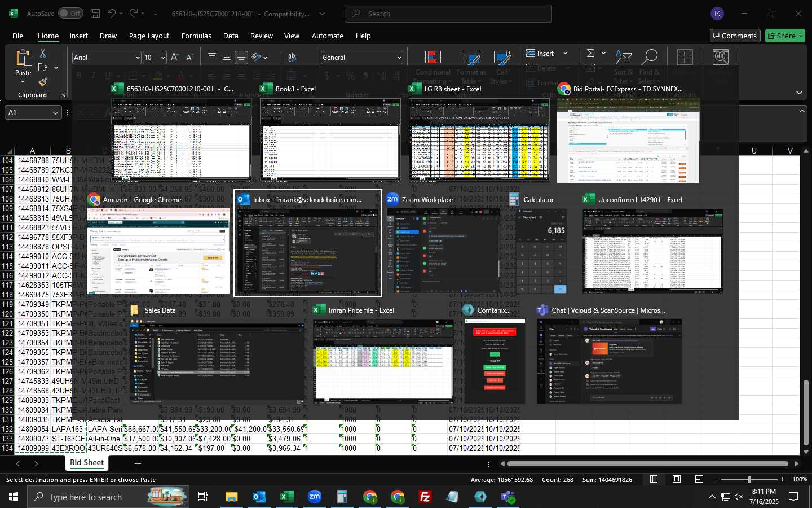The image size is (812, 508).
Task: Go to previous sheet with left arrow
Action: pyautogui.click(x=18, y=463)
